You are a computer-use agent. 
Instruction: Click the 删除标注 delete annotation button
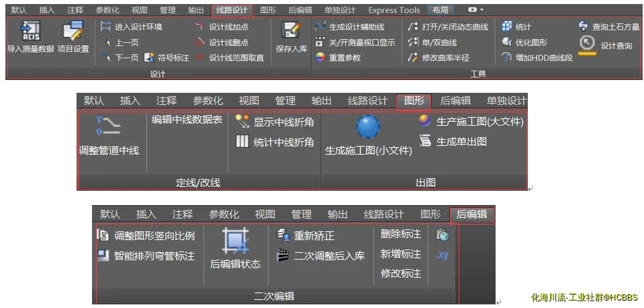[x=400, y=234]
